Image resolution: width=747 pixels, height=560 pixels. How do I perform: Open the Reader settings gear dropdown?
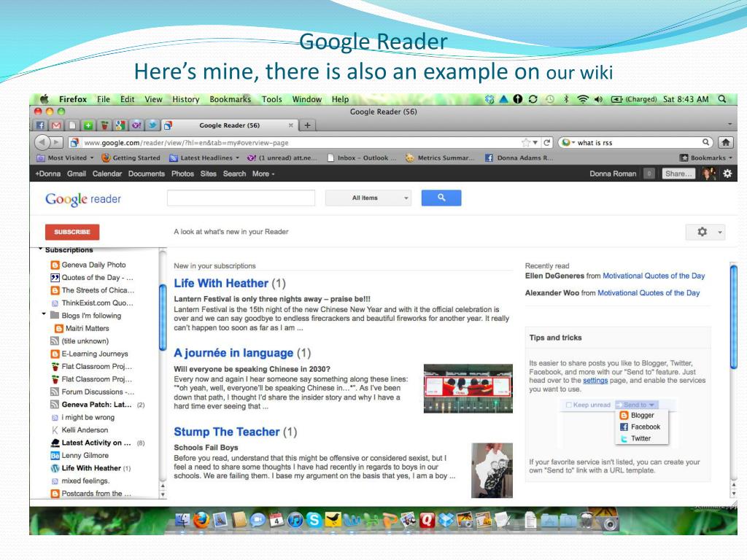click(705, 232)
